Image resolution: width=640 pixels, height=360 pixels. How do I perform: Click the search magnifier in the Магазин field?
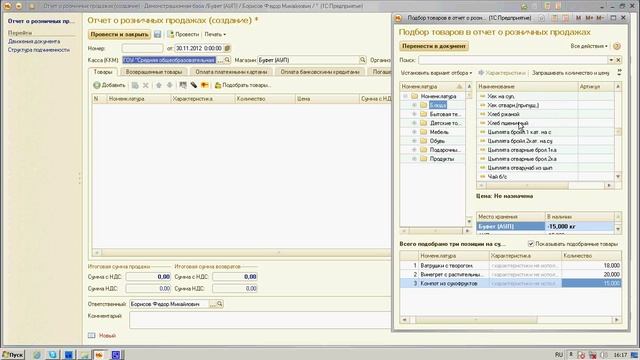point(362,60)
